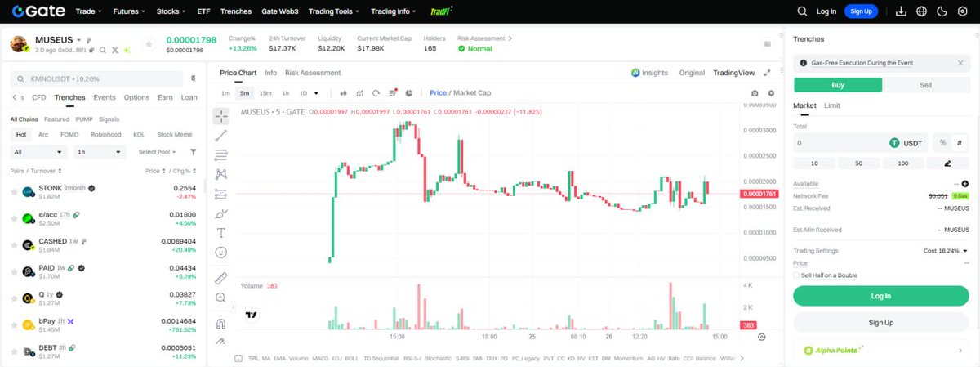Switch amount input to percent mode
Image resolution: width=980 pixels, height=367 pixels.
click(942, 143)
